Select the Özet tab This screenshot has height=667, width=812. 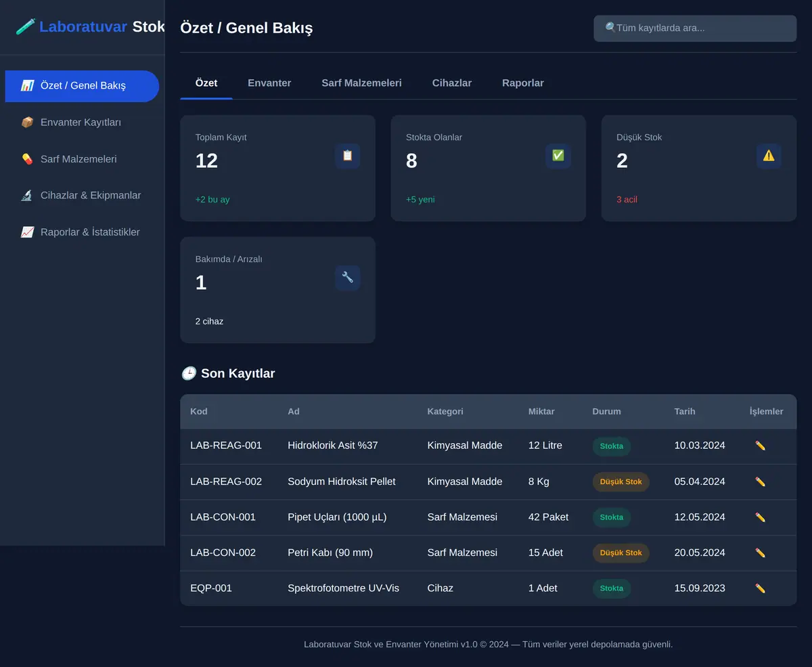point(206,83)
